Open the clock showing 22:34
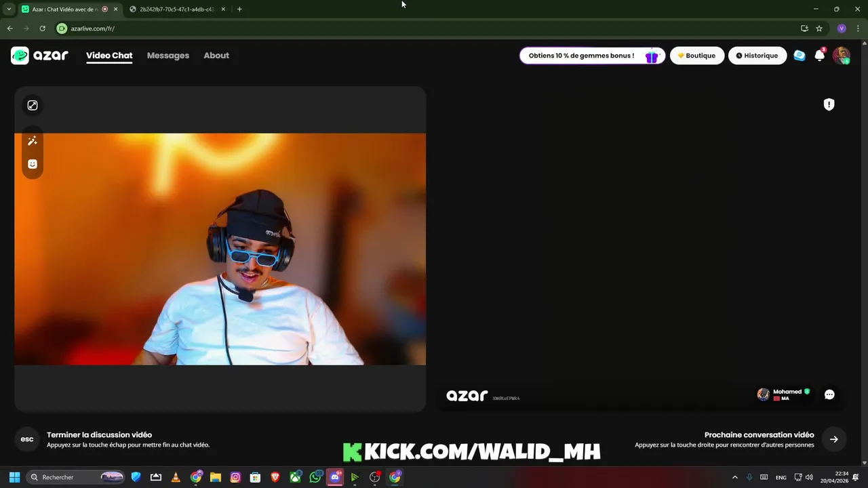This screenshot has height=488, width=868. [x=834, y=477]
